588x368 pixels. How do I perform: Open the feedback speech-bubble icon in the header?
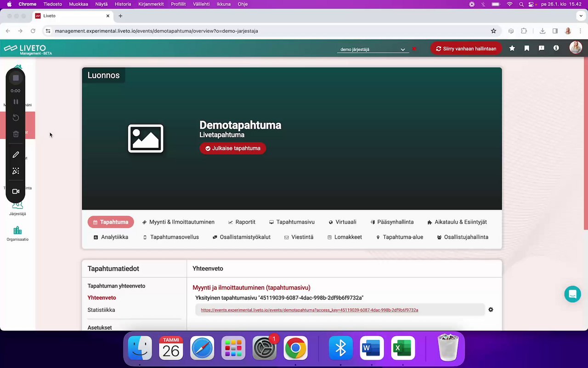pyautogui.click(x=542, y=48)
